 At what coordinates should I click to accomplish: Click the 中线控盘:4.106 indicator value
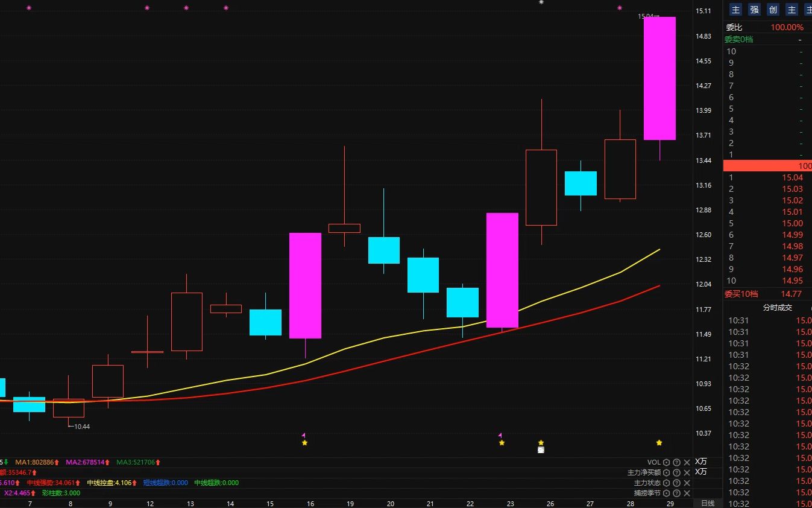click(112, 483)
